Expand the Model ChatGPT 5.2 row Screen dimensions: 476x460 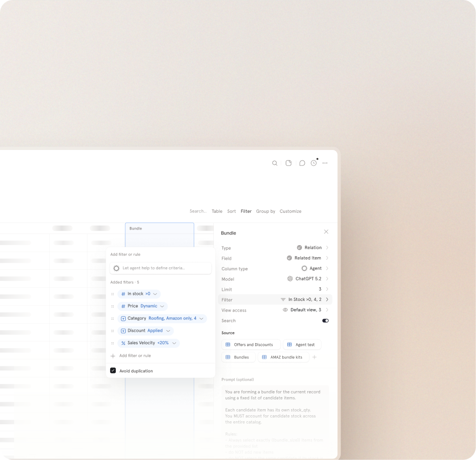click(x=327, y=279)
